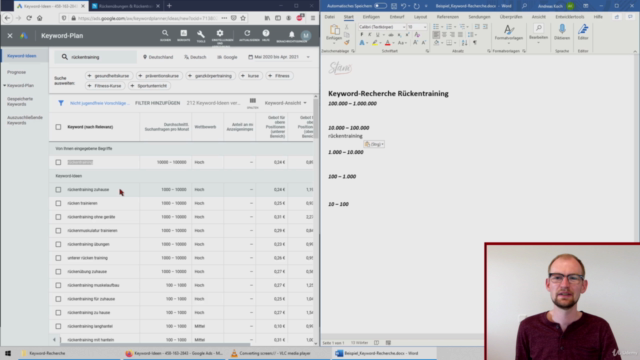Check the box for rückenmuskulatur trainieren

point(58,231)
